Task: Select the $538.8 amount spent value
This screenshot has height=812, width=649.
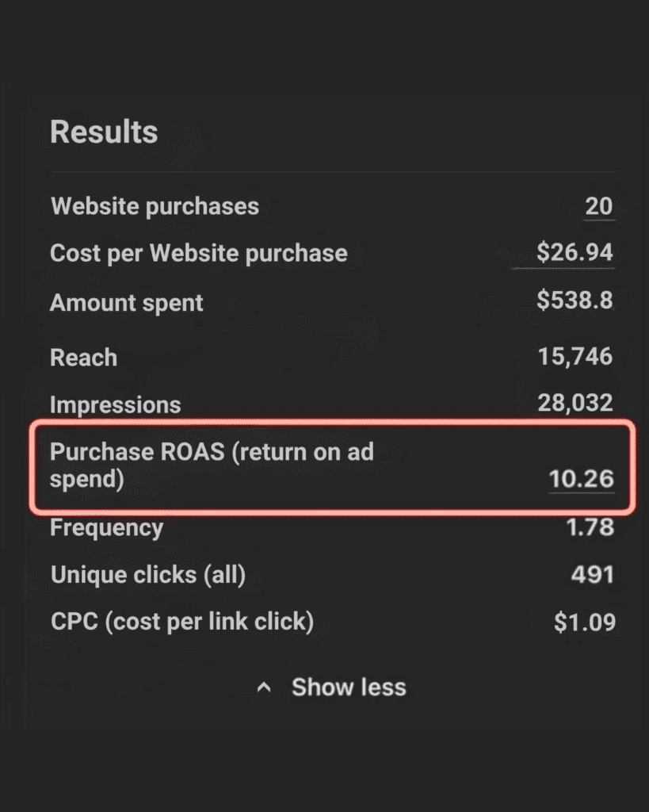Action: click(575, 301)
